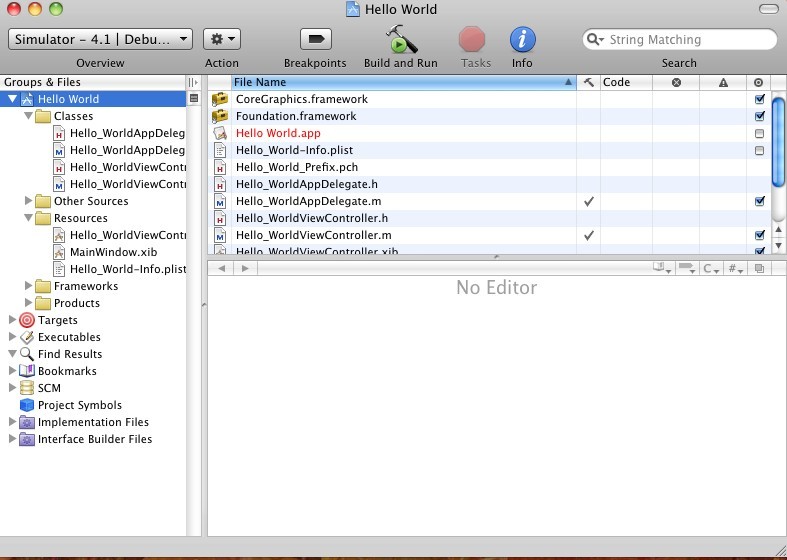
Task: Click the detail view toggle beside Hello World
Action: [194, 99]
